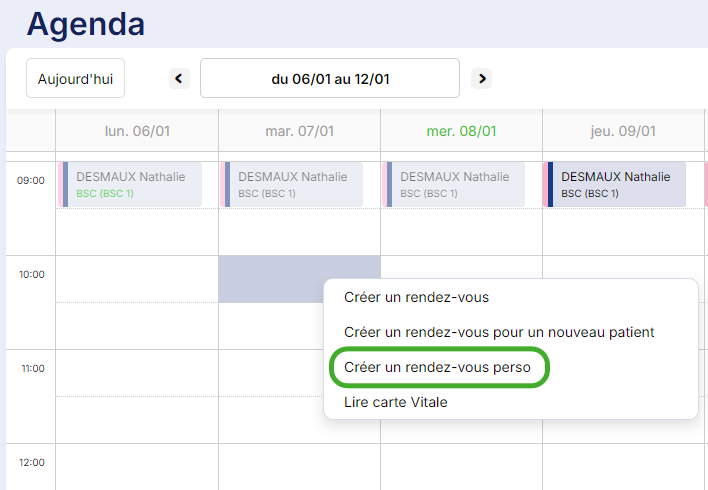Select the mer. 08/01 day header
708x490 pixels.
(461, 131)
